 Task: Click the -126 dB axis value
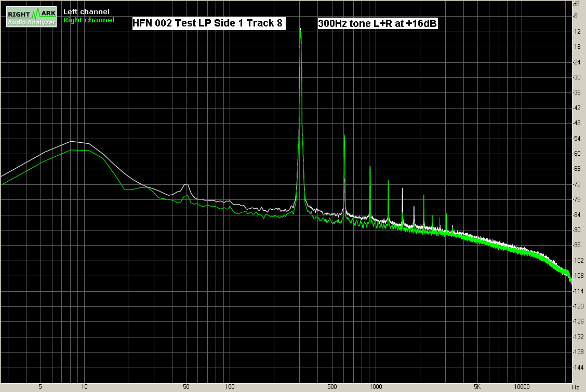(x=578, y=321)
